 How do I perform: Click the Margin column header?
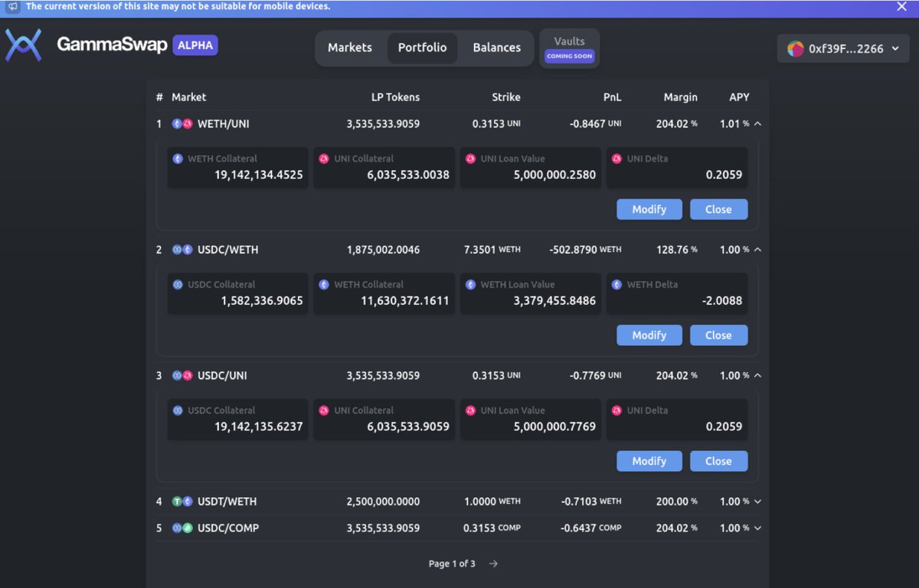coord(681,97)
